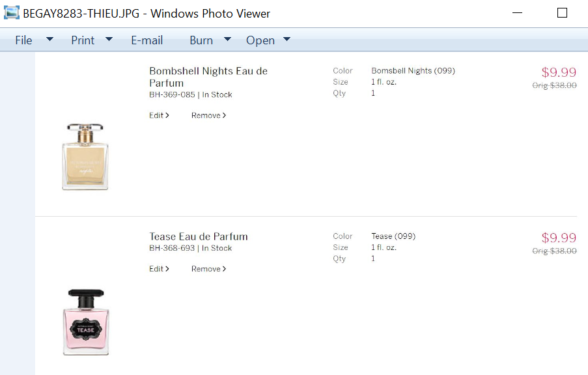Click the E-mail menu item
Image resolution: width=588 pixels, height=375 pixels.
coord(147,40)
